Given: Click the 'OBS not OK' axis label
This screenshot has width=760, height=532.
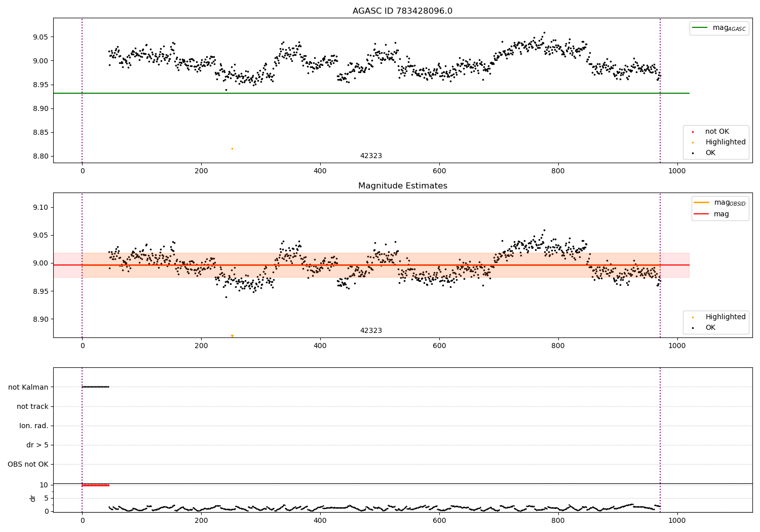Looking at the screenshot, I should pyautogui.click(x=28, y=465).
